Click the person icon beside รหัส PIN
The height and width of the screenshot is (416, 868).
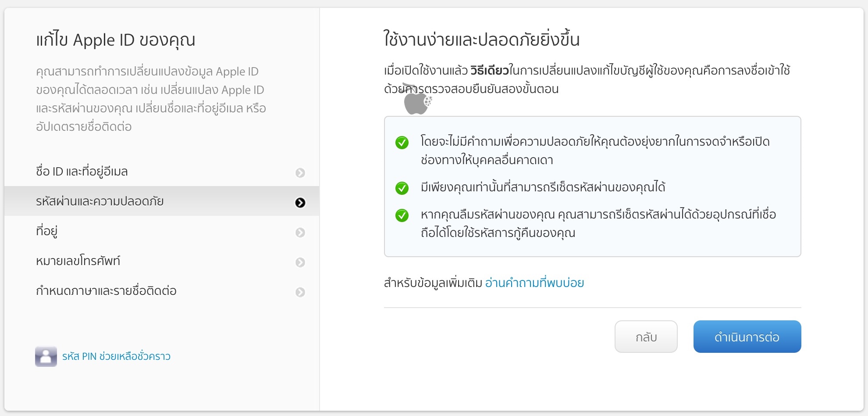tap(46, 356)
